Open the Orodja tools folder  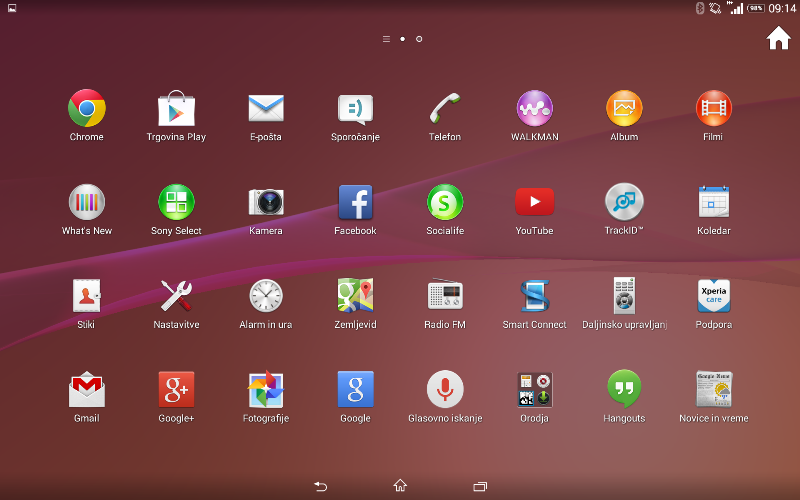coord(534,390)
